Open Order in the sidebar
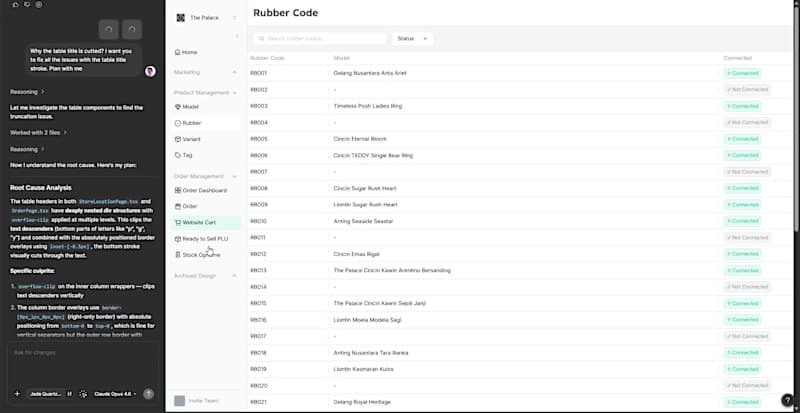Image resolution: width=800 pixels, height=413 pixels. (206, 206)
